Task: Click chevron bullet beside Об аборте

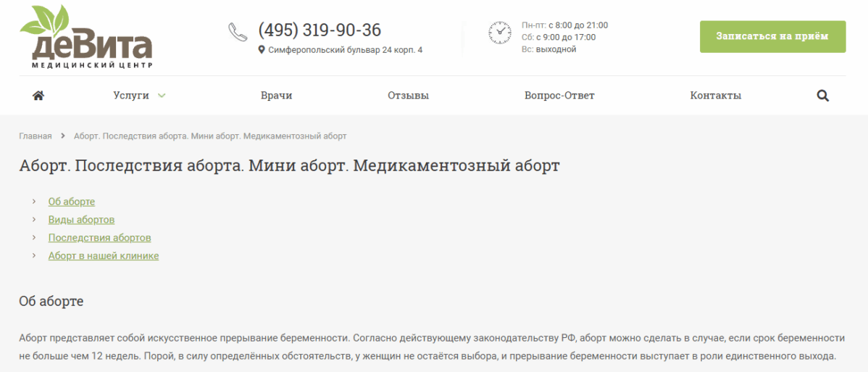Action: [34, 202]
